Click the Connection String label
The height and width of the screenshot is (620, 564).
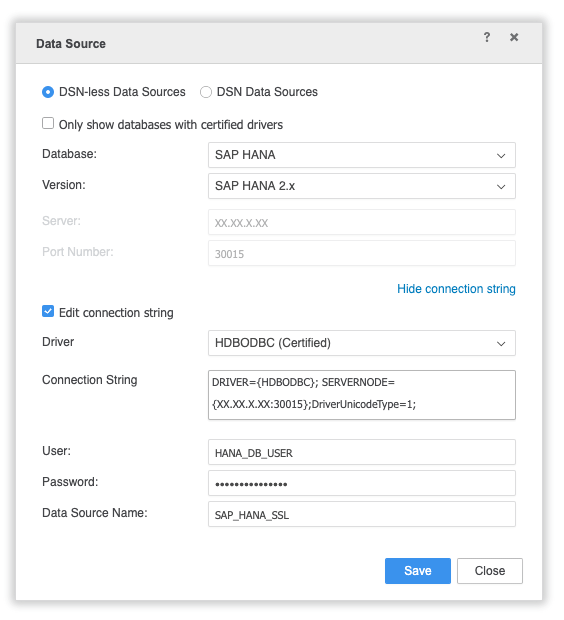(89, 380)
